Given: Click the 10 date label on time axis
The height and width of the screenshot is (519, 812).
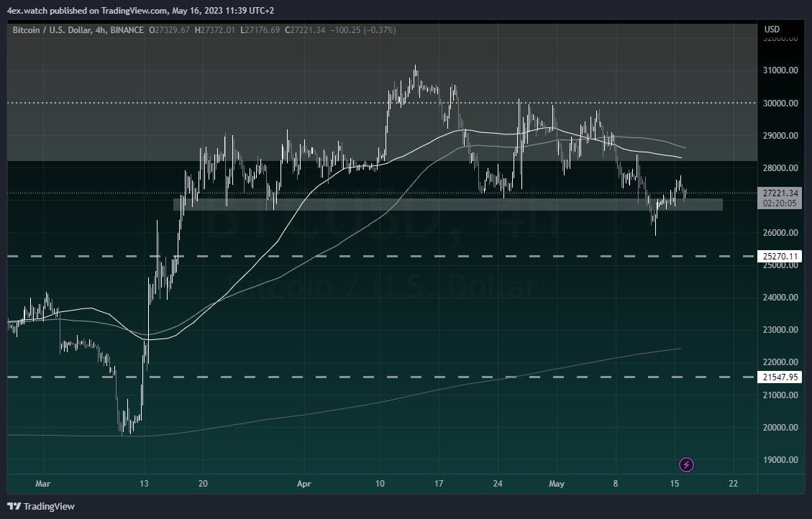Looking at the screenshot, I should [380, 484].
